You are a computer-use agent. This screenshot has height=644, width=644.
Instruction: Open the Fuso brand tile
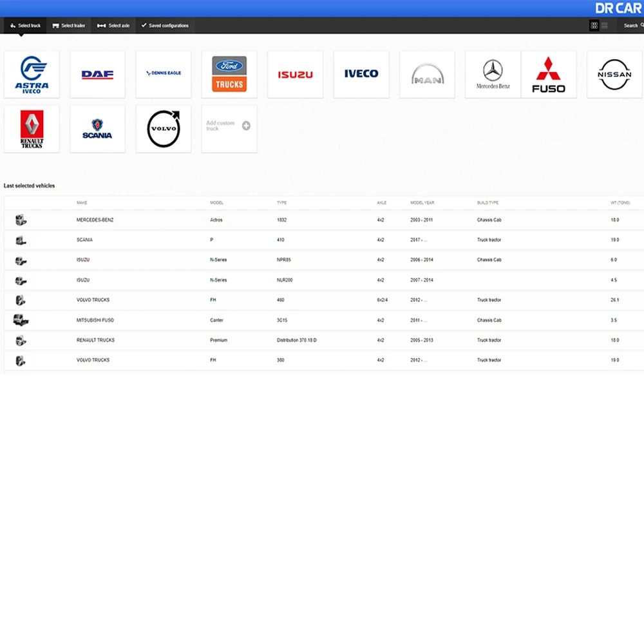coord(549,74)
